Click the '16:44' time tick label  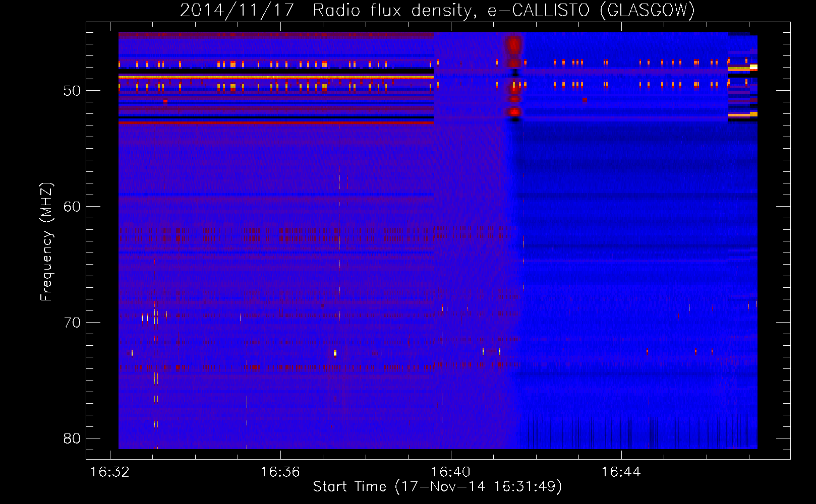click(x=621, y=472)
